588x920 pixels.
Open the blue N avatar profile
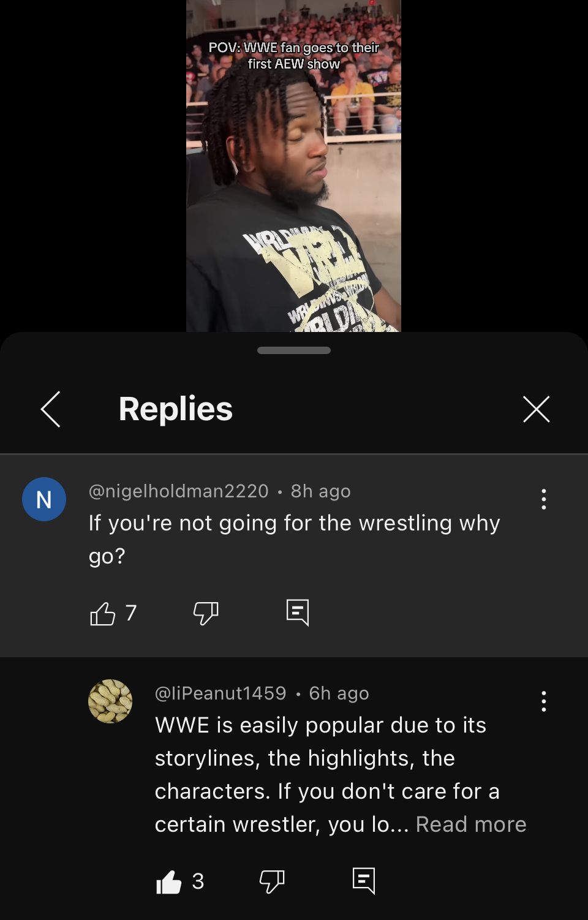pyautogui.click(x=44, y=499)
